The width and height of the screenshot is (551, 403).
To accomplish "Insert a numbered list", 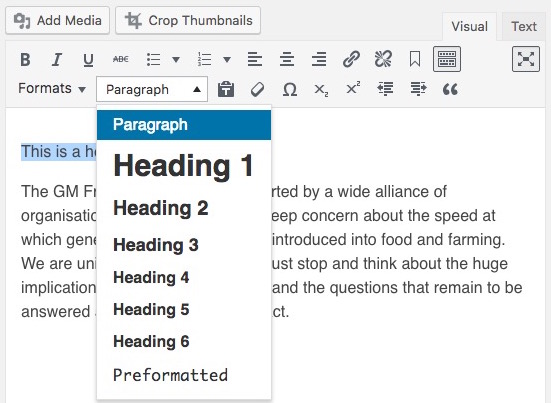I will point(205,59).
